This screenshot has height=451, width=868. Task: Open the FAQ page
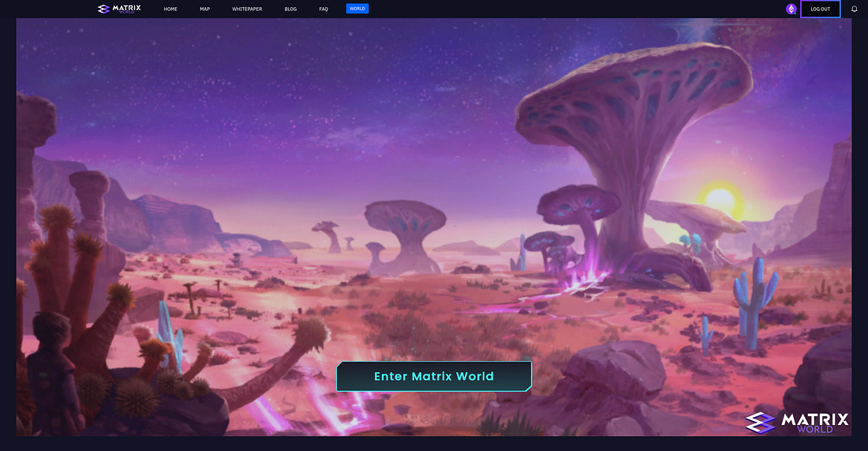tap(324, 9)
